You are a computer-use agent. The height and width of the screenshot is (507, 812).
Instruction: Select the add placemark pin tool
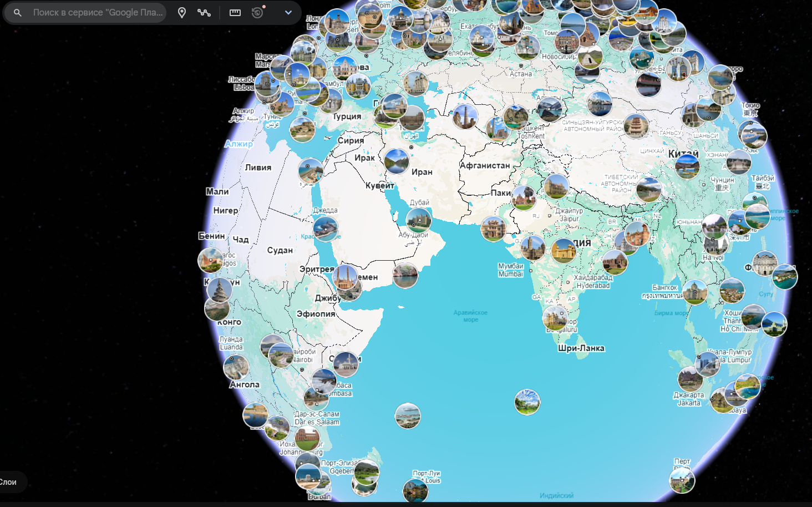pos(181,12)
